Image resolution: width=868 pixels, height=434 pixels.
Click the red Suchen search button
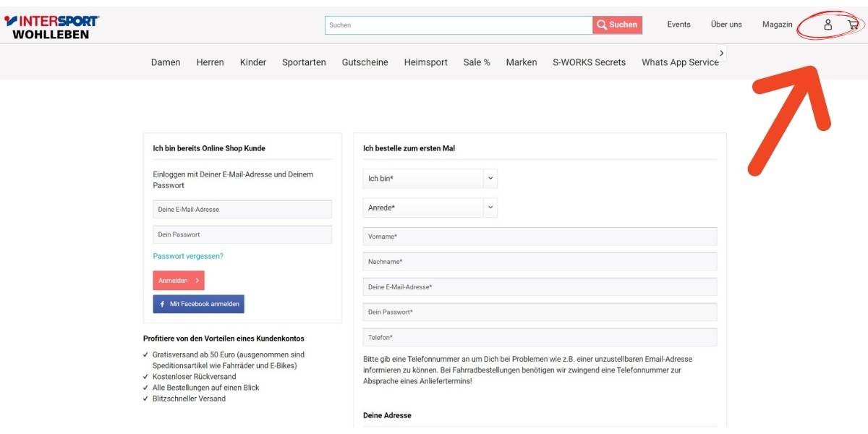618,25
